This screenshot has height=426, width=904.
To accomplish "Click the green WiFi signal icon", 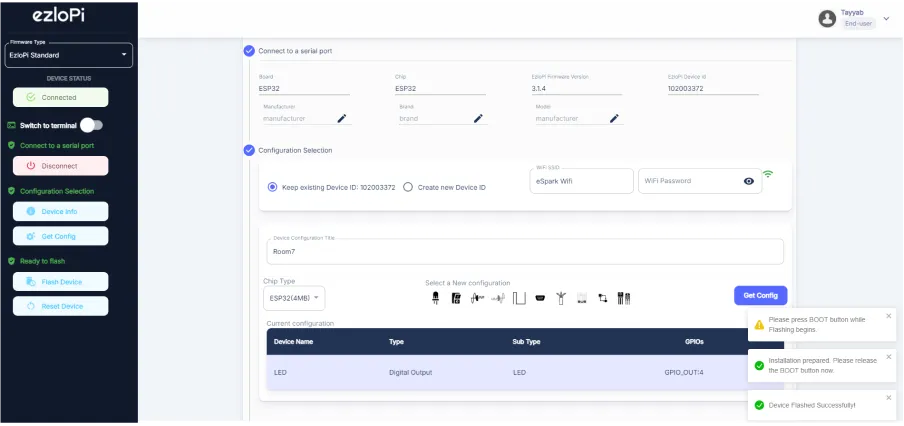I will coord(768,175).
